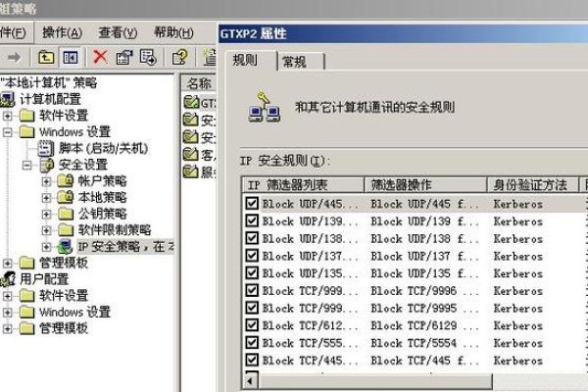Click the 本地策略 folder icon

click(66, 197)
